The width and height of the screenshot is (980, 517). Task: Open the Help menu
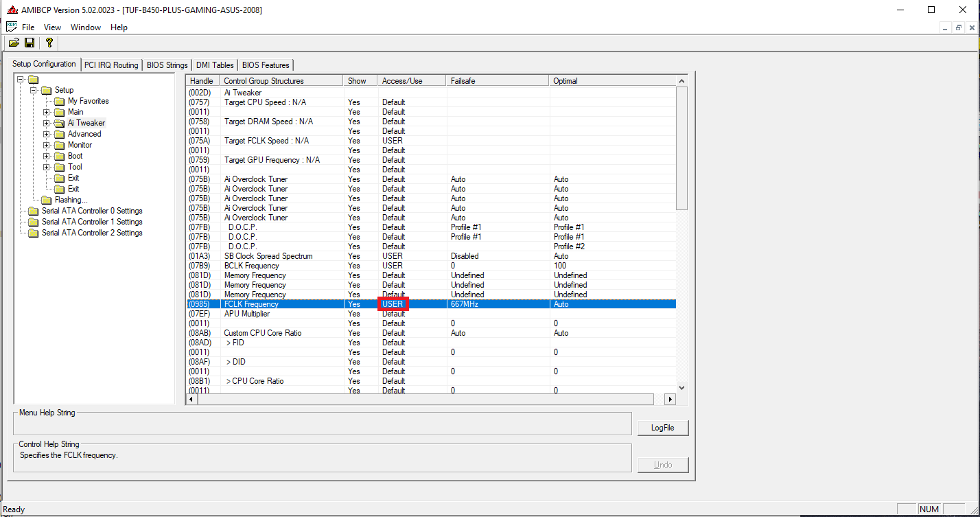click(x=119, y=27)
